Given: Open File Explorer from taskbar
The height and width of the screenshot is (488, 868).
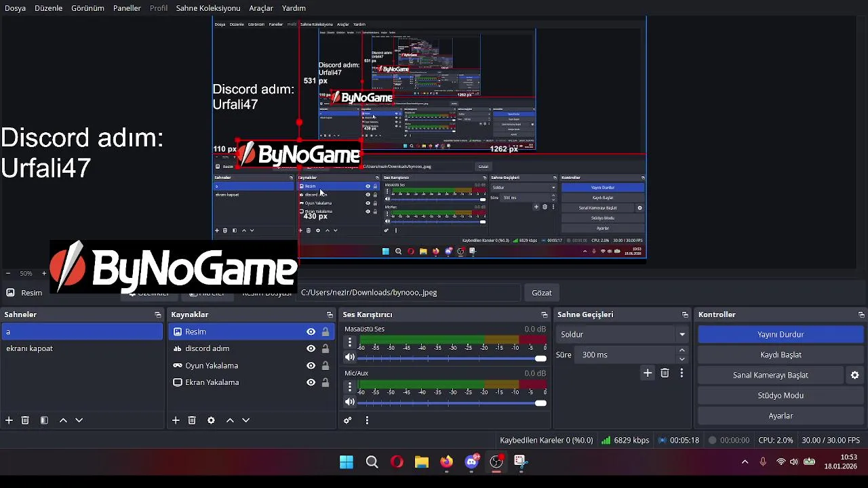Looking at the screenshot, I should 422,462.
